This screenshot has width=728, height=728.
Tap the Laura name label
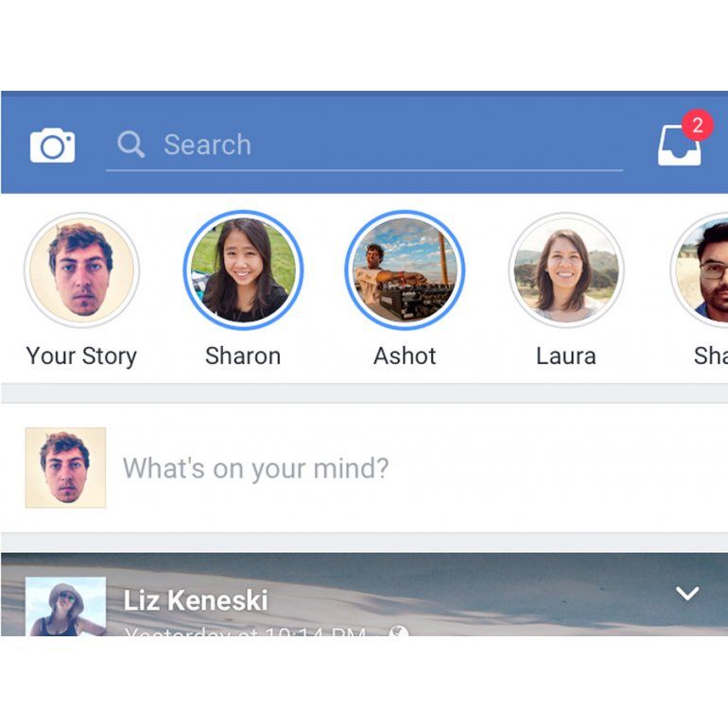click(x=566, y=356)
